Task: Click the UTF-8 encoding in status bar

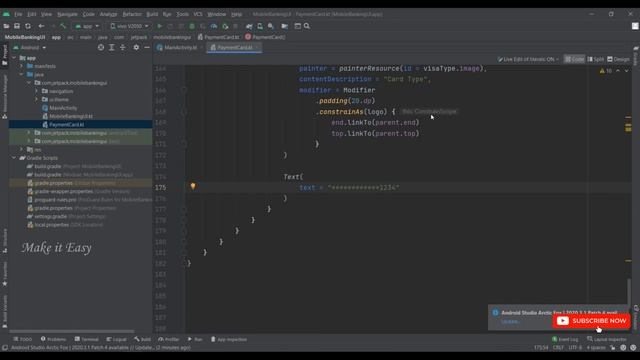Action: pos(575,348)
